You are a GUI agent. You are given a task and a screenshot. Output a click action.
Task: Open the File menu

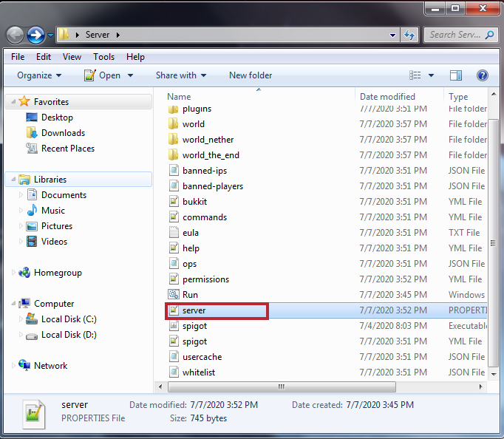[18, 57]
